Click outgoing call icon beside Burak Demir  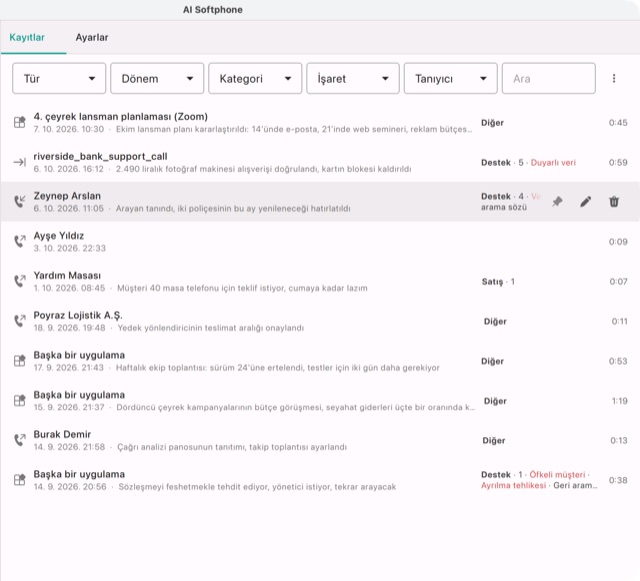point(20,440)
